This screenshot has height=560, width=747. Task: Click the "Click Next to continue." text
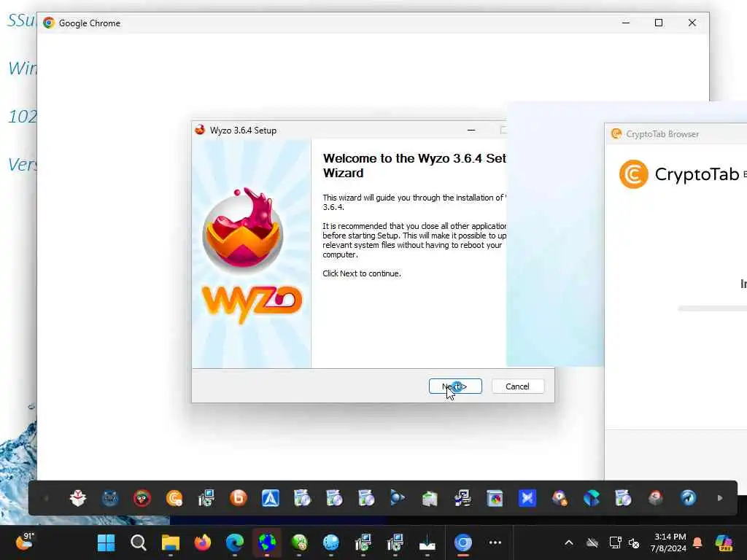pyautogui.click(x=362, y=273)
